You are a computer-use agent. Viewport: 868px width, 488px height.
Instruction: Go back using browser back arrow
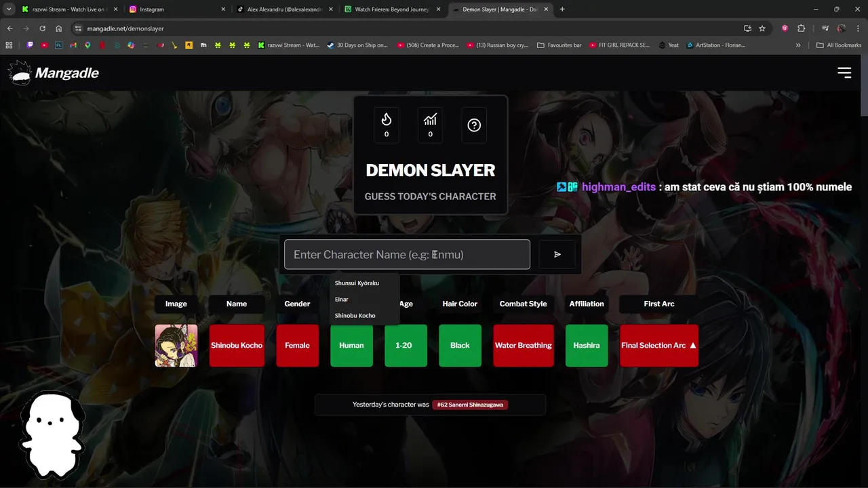[9, 28]
